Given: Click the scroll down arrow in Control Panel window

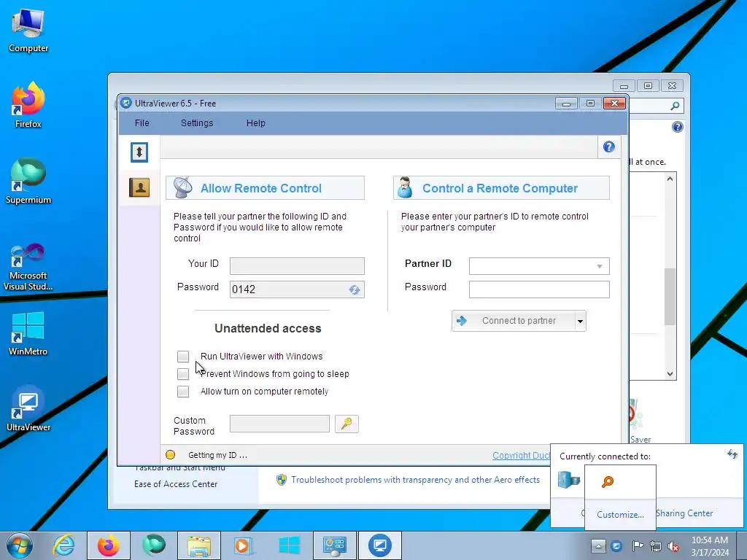Looking at the screenshot, I should point(670,374).
